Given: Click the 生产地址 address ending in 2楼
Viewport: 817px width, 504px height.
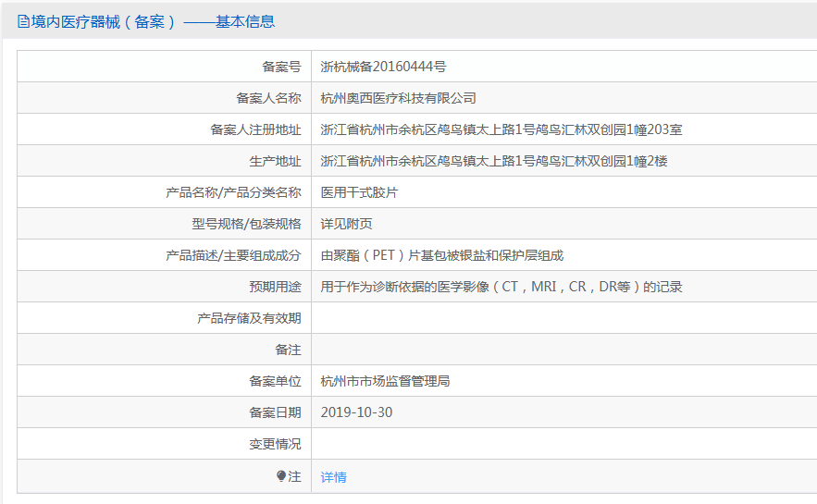Looking at the screenshot, I should click(494, 161).
